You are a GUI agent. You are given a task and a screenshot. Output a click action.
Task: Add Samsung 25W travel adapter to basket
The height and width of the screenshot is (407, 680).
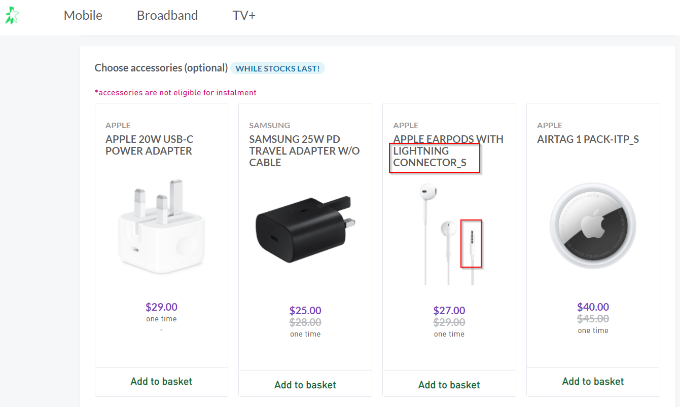[305, 384]
